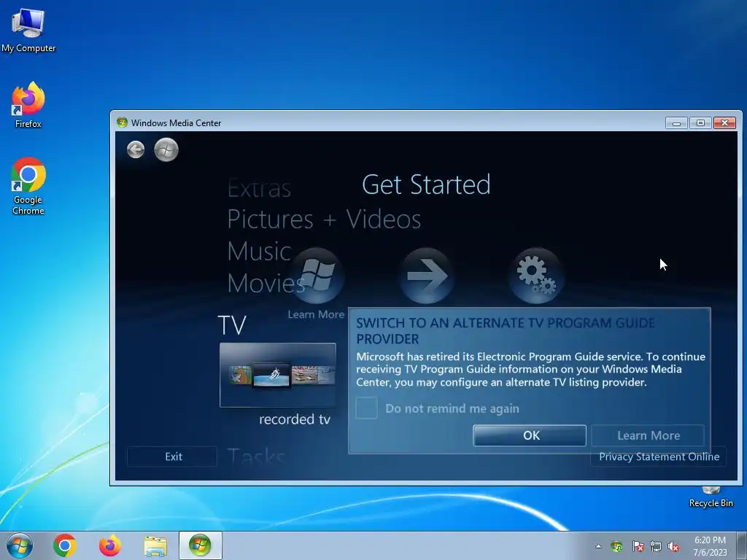
Task: Select the Tasks menu category
Action: pyautogui.click(x=256, y=456)
